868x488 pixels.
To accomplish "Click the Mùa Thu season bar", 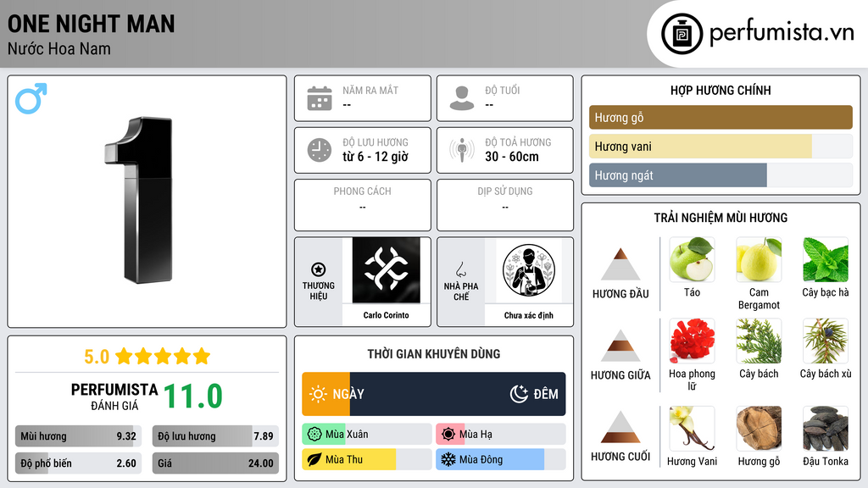I will coord(366,459).
